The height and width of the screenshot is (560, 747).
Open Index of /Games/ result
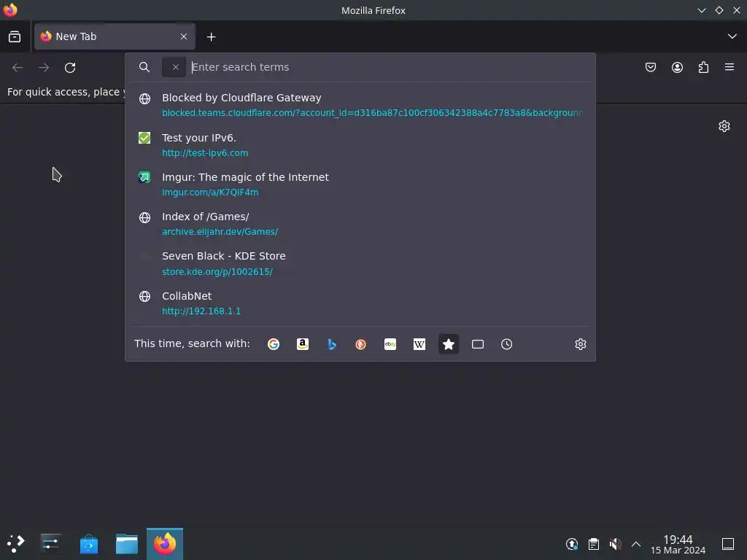[x=360, y=224]
